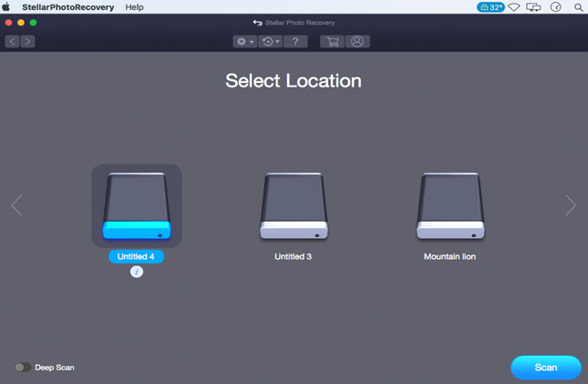Show next drives with right chevron
This screenshot has height=384, width=588.
pyautogui.click(x=571, y=205)
